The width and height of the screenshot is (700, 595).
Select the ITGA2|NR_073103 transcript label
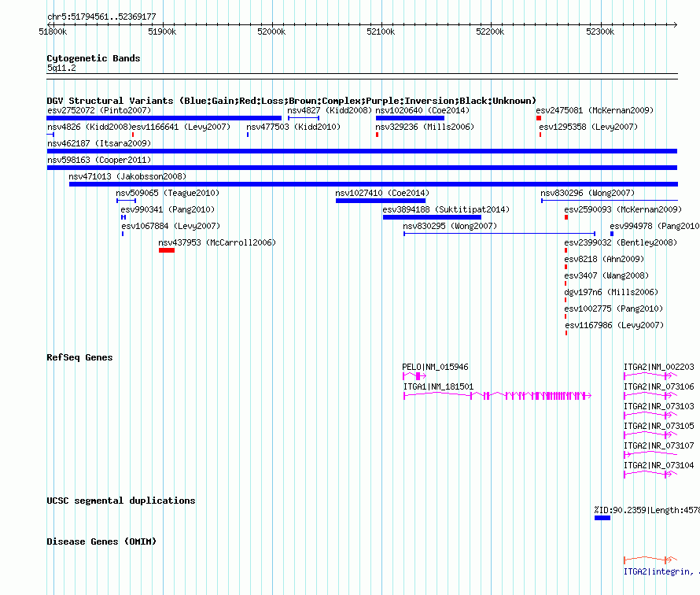[659, 406]
